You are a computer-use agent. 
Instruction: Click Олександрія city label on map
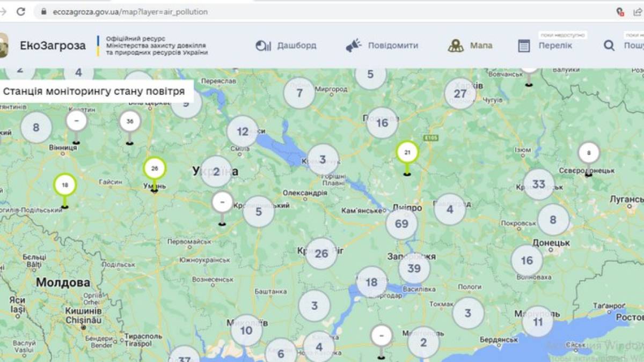click(305, 193)
